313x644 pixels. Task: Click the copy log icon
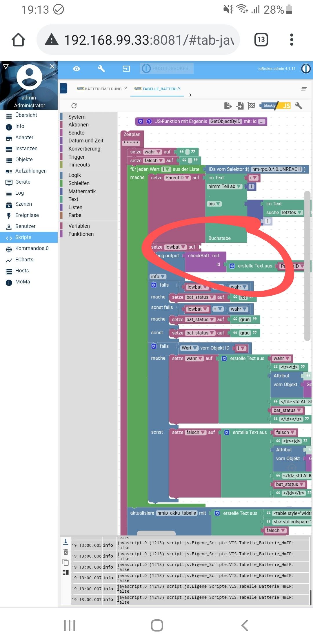coord(66,562)
